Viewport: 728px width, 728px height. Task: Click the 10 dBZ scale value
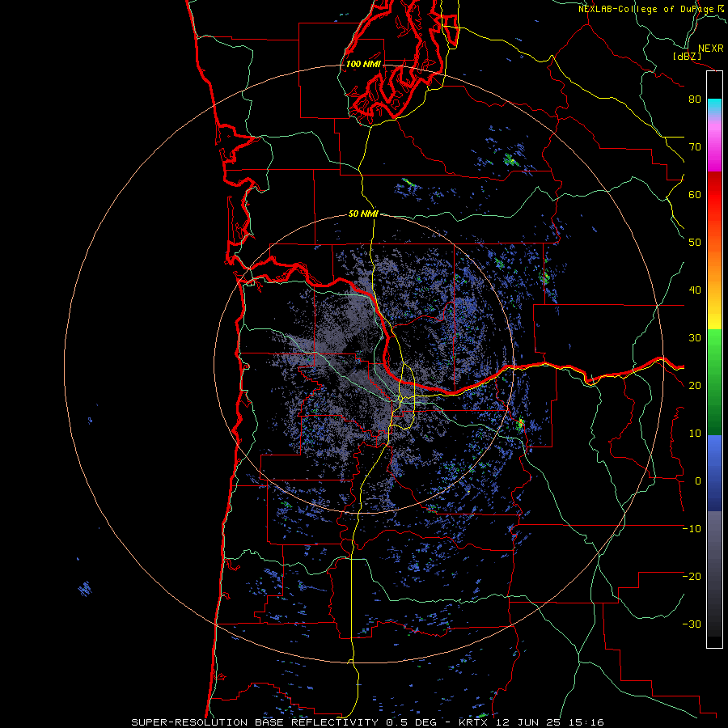click(695, 434)
